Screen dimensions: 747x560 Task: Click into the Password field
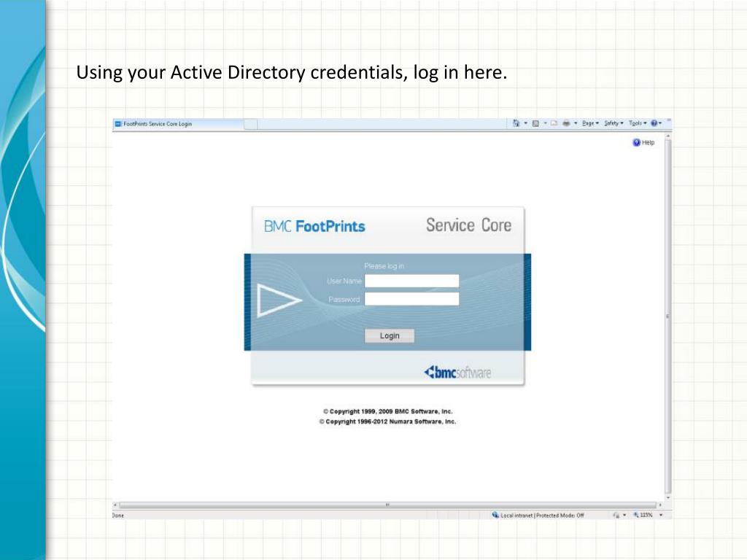(411, 299)
